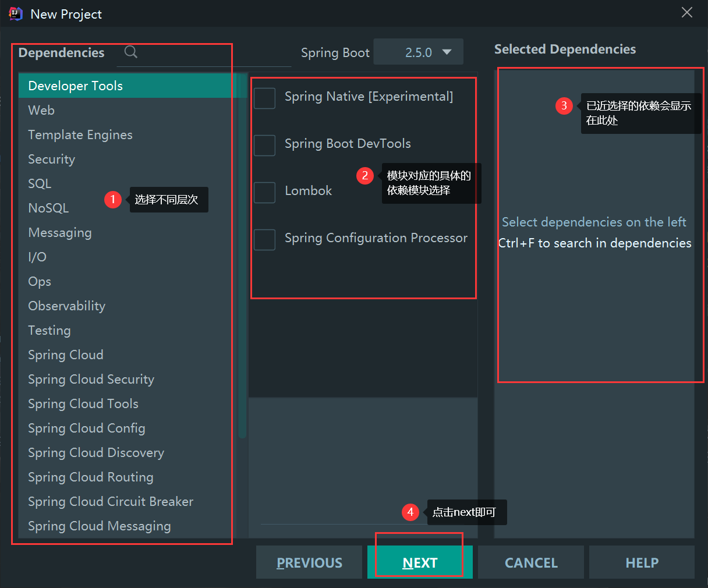The width and height of the screenshot is (708, 588).
Task: Check the Spring Boot DevTools dependency
Action: (265, 145)
